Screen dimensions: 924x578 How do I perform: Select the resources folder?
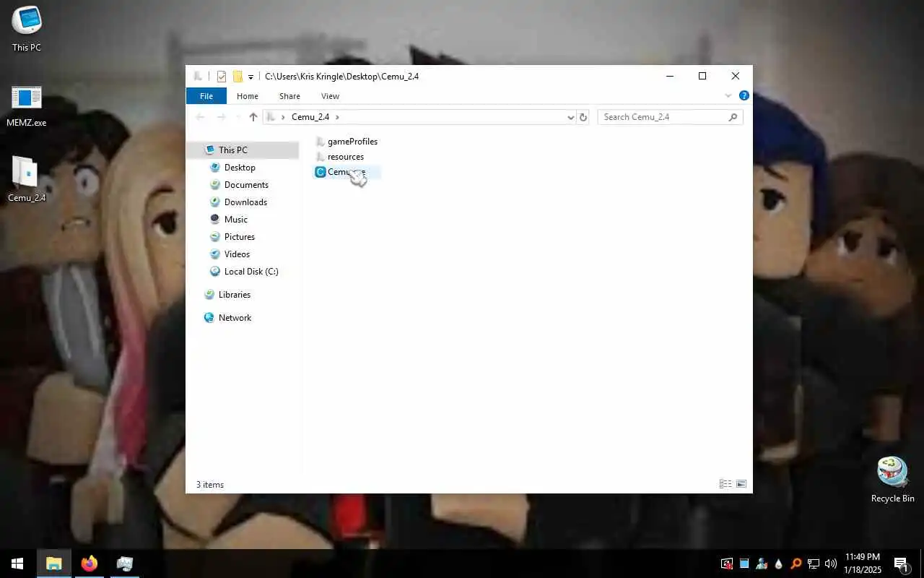point(340,157)
